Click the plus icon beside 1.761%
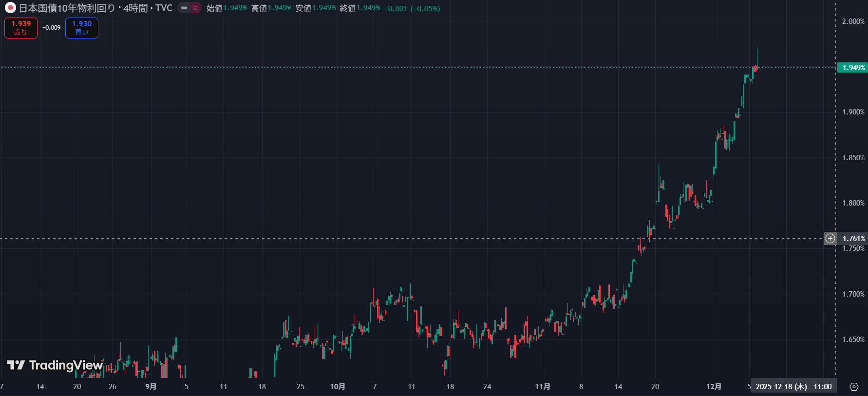Image resolution: width=868 pixels, height=396 pixels. [x=830, y=238]
